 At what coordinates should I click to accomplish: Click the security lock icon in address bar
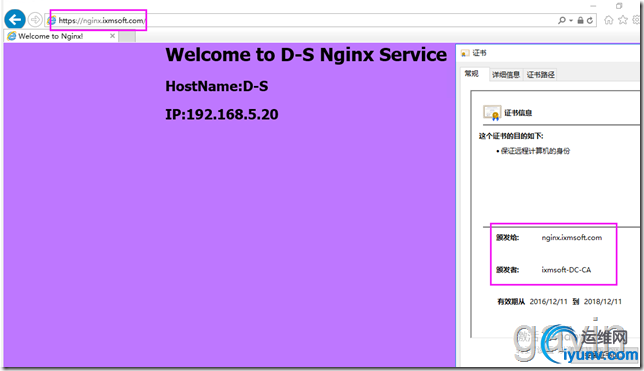click(x=580, y=20)
